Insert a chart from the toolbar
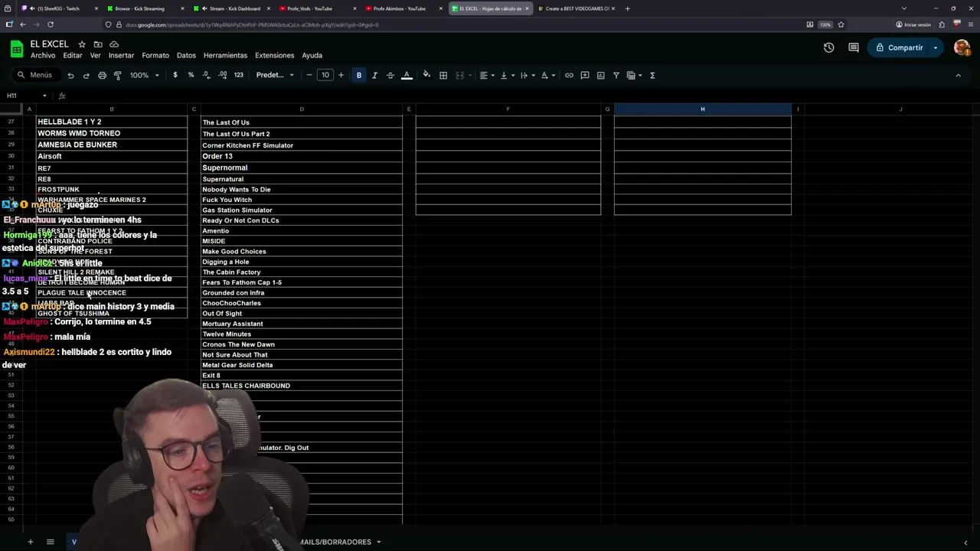The image size is (980, 551). pyautogui.click(x=601, y=75)
